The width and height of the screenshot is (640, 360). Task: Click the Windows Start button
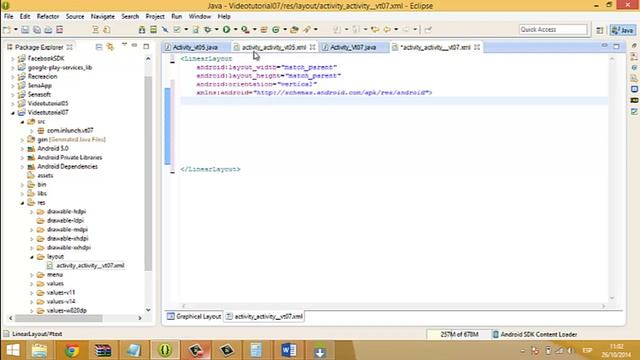13,351
